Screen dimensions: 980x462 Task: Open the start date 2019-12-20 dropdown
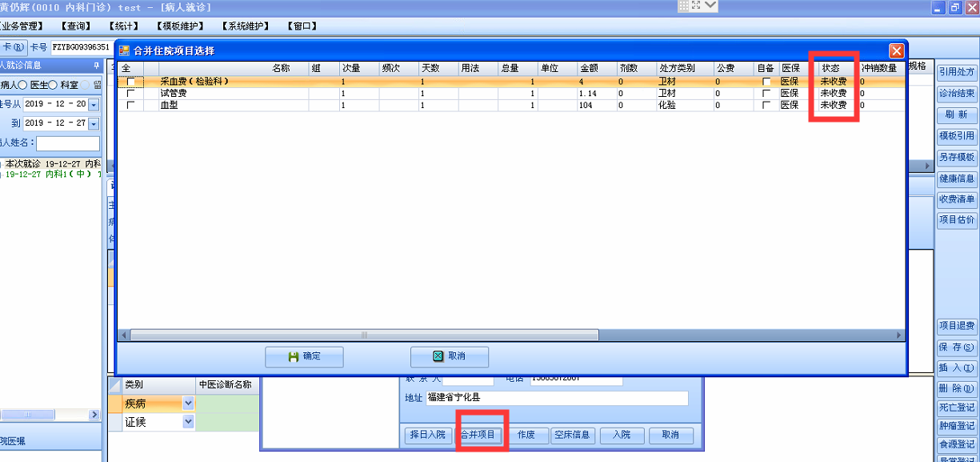(93, 104)
